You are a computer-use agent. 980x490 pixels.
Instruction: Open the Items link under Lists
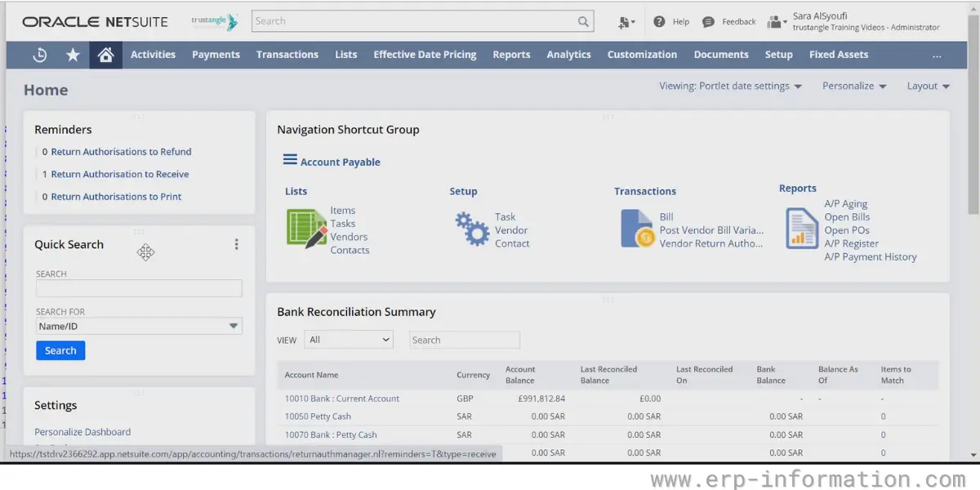click(343, 211)
